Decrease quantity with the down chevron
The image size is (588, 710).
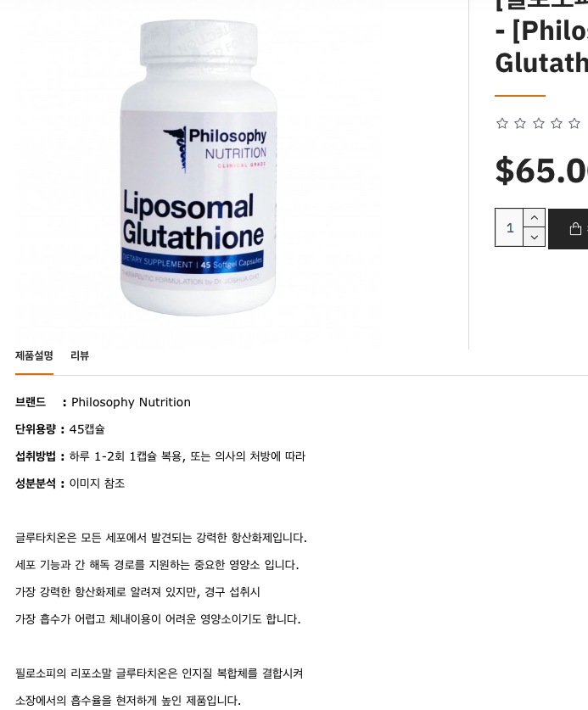pyautogui.click(x=534, y=237)
